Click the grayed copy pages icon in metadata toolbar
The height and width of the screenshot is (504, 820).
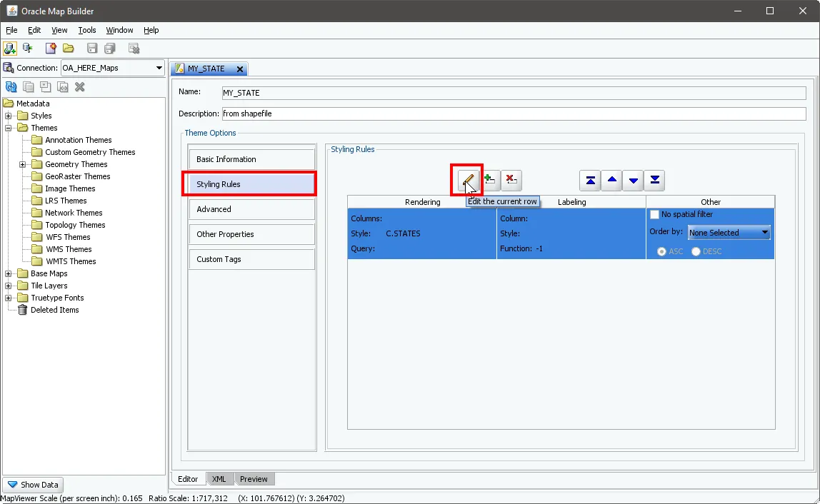coord(29,87)
